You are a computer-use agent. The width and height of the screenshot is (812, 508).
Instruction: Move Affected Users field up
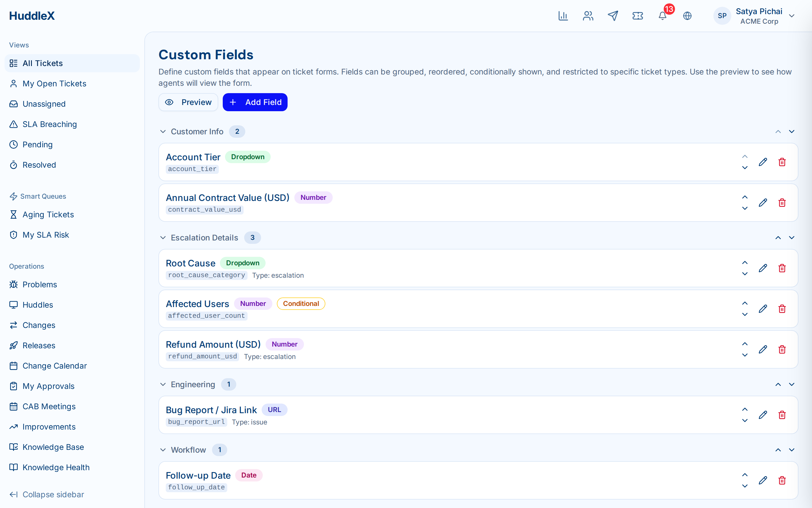pos(745,303)
